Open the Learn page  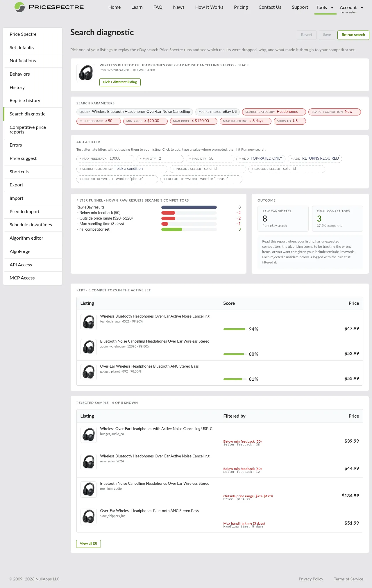click(x=137, y=7)
